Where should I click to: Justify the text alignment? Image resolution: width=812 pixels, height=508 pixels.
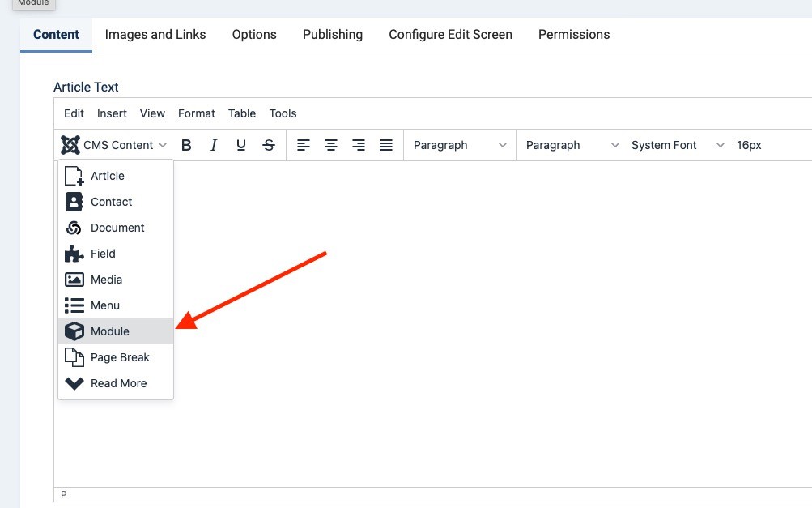[386, 145]
